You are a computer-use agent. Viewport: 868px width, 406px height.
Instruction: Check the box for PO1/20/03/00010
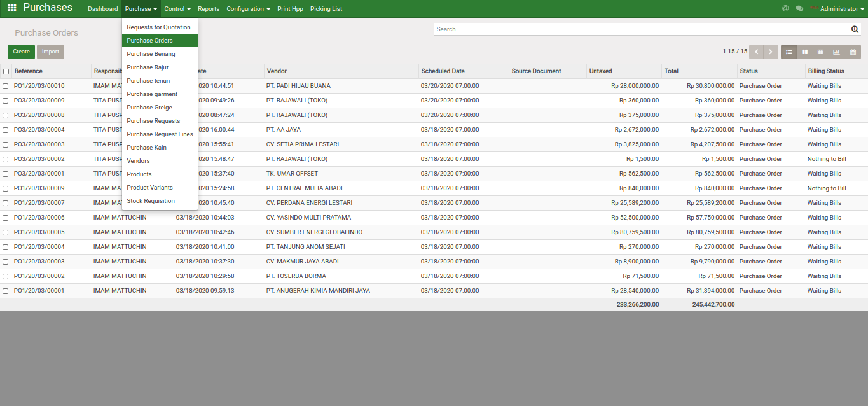point(6,86)
